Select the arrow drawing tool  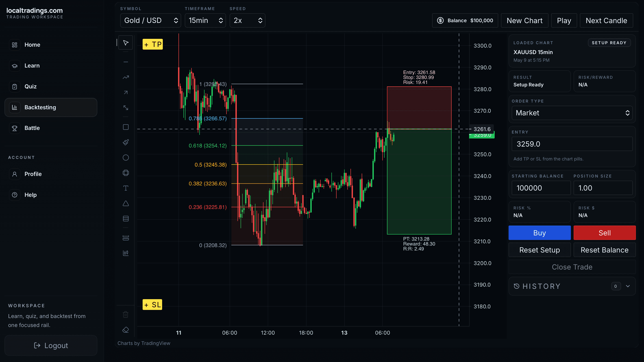pyautogui.click(x=126, y=92)
